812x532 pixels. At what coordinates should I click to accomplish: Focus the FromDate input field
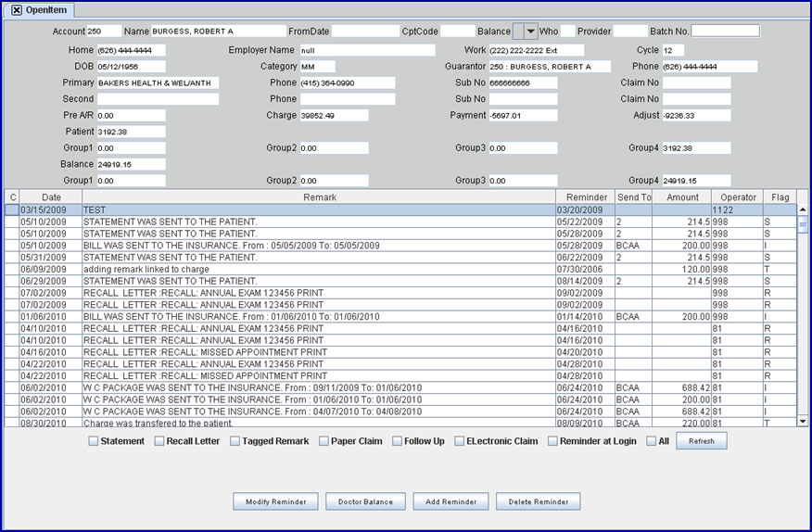[x=365, y=32]
